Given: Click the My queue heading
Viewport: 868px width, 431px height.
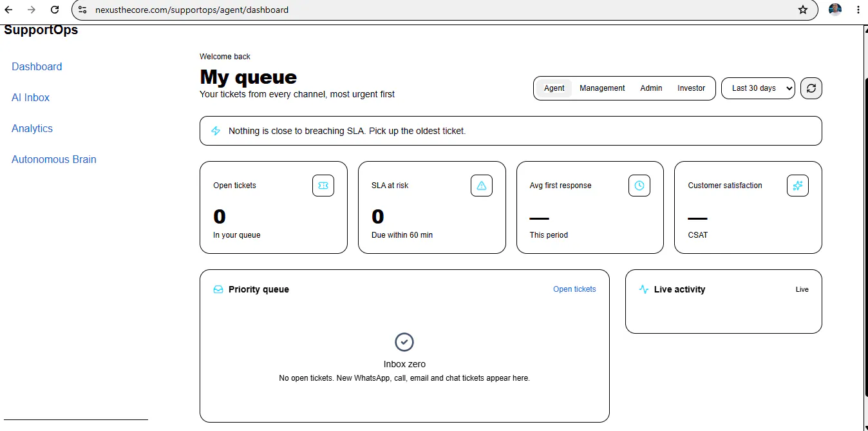Looking at the screenshot, I should coord(249,77).
